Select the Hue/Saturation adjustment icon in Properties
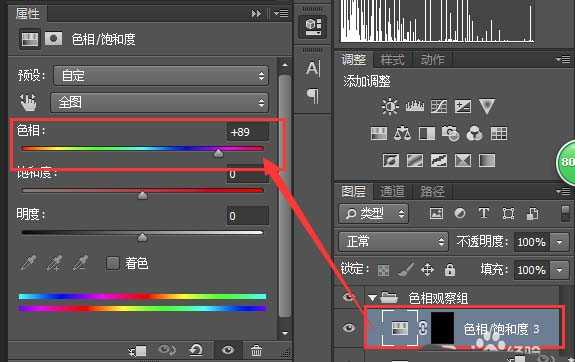Viewport: 575px width, 362px height. click(30, 39)
